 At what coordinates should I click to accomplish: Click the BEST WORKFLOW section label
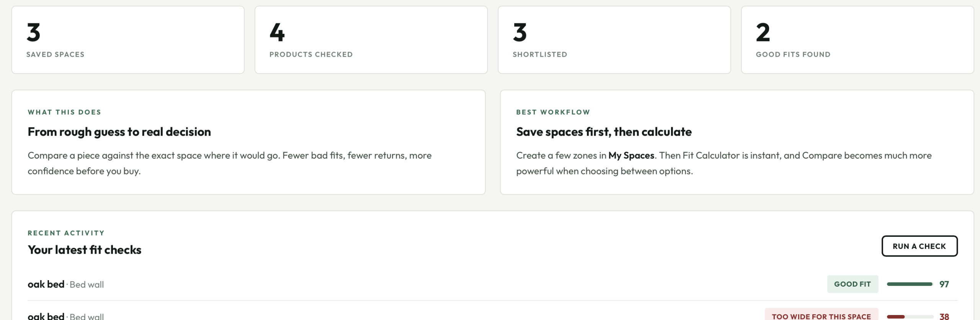point(553,112)
